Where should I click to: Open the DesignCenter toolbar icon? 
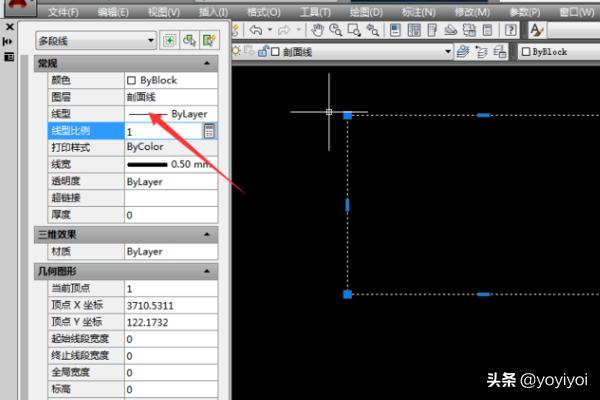coord(414,30)
